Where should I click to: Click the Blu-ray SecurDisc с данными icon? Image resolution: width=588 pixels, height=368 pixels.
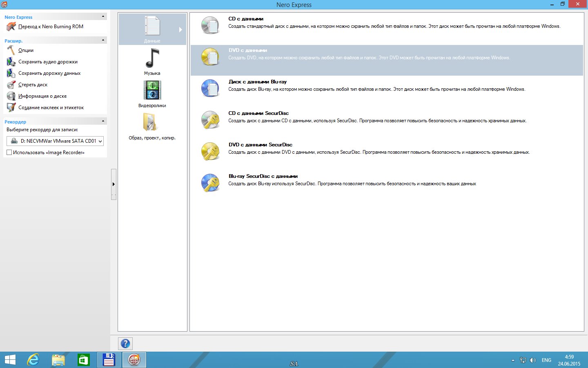[210, 183]
